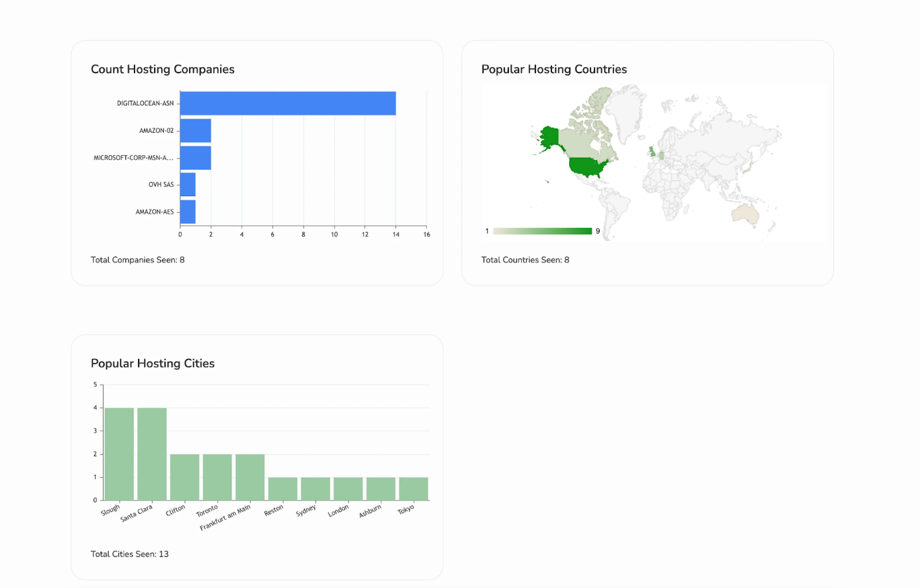Click the AMAZON-AES axis label

pos(155,212)
